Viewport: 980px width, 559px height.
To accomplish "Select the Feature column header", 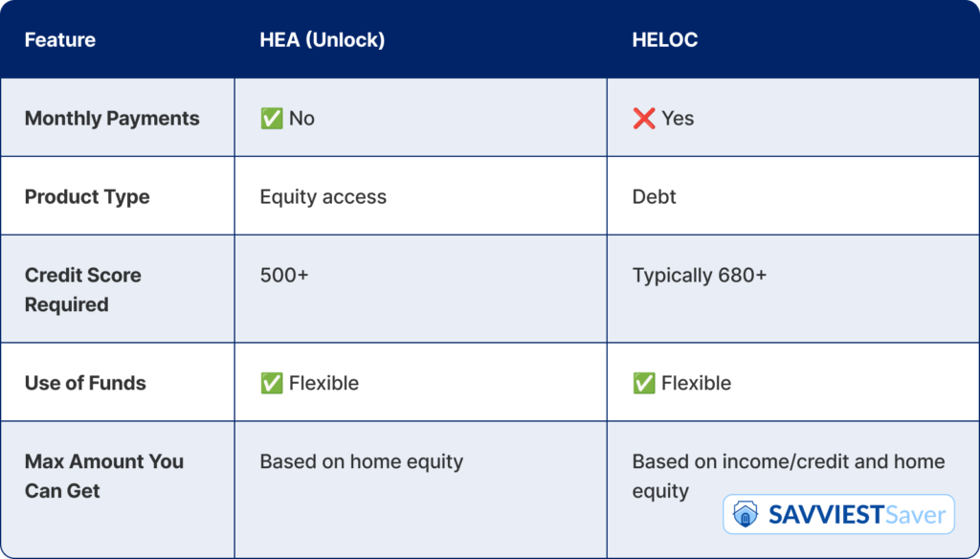I will pyautogui.click(x=60, y=39).
